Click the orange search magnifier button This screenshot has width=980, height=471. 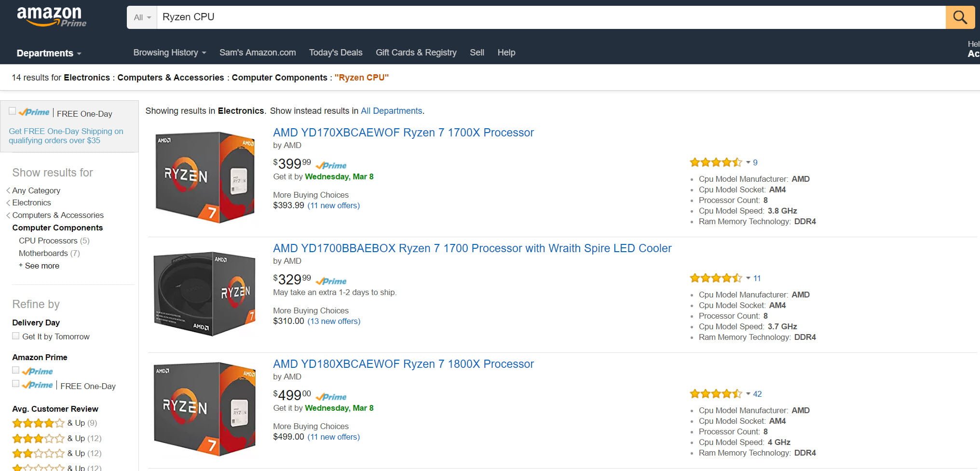(960, 17)
